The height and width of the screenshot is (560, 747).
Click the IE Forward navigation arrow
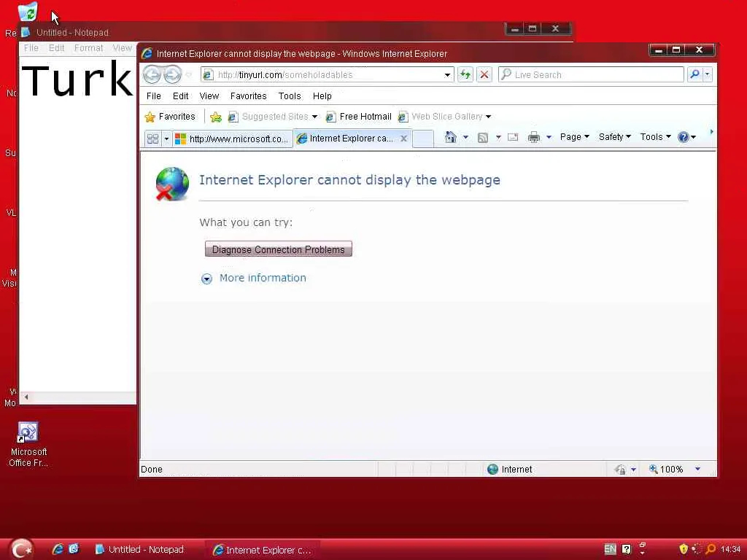coord(172,74)
